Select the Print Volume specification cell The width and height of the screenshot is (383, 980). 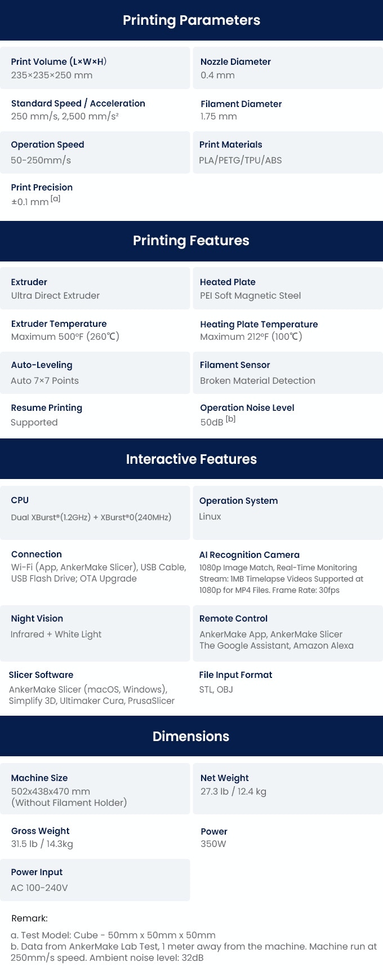click(x=95, y=68)
